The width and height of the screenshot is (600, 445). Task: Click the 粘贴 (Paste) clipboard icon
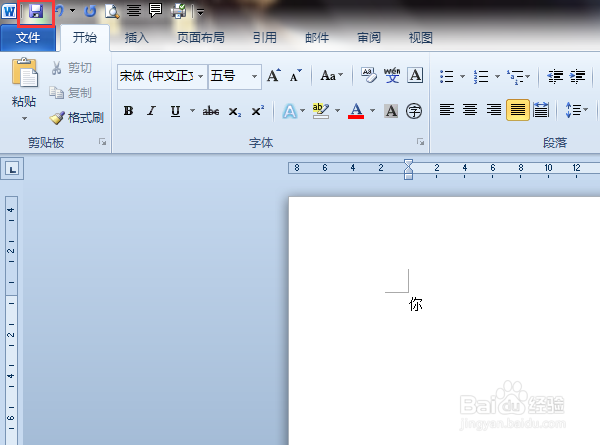[x=24, y=73]
